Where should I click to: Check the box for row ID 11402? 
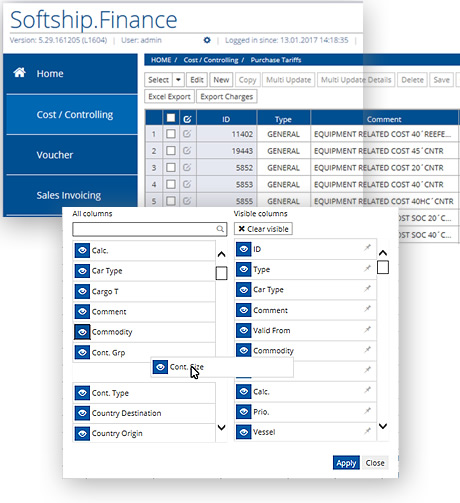tap(171, 134)
